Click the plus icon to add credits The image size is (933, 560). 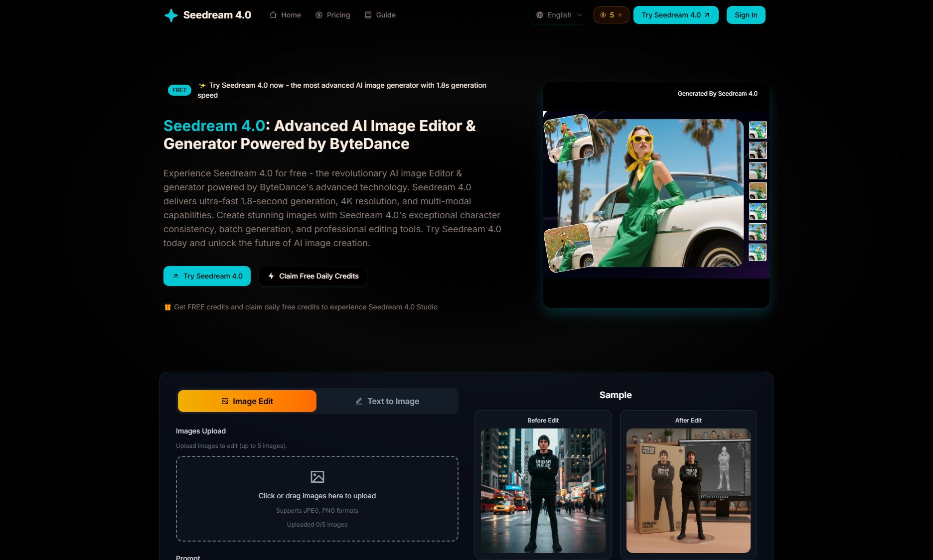(x=620, y=15)
